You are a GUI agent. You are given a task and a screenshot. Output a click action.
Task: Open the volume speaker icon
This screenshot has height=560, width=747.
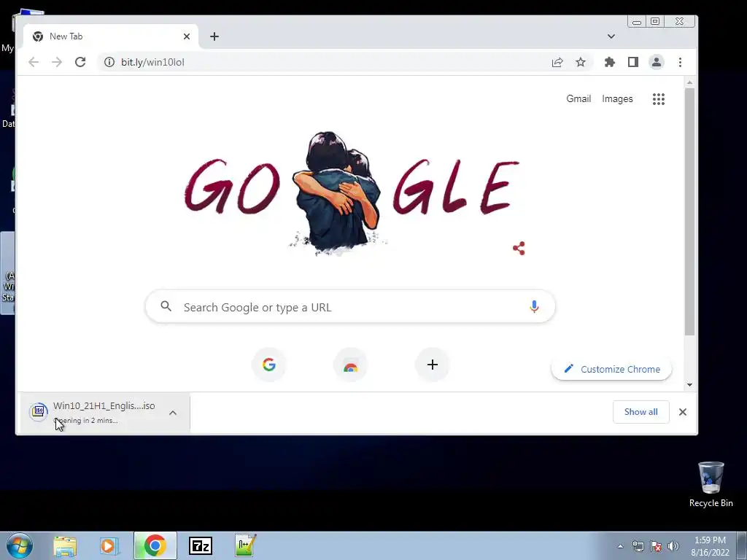tap(673, 546)
